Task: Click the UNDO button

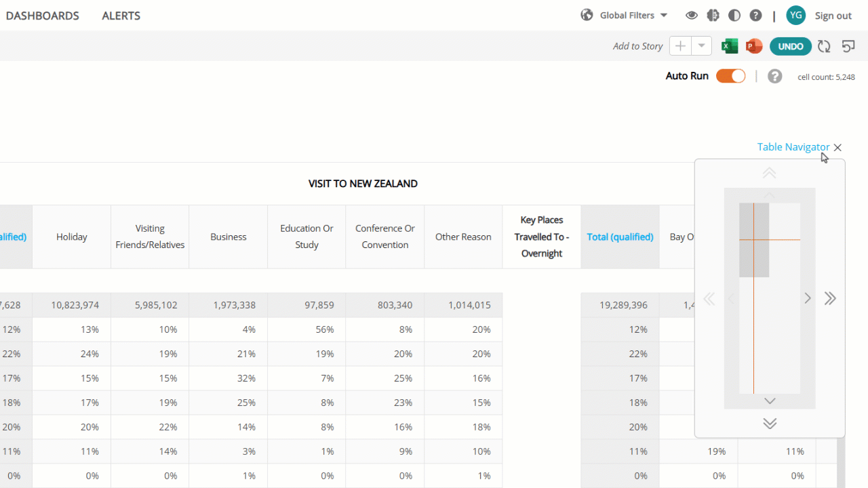Action: click(x=791, y=46)
